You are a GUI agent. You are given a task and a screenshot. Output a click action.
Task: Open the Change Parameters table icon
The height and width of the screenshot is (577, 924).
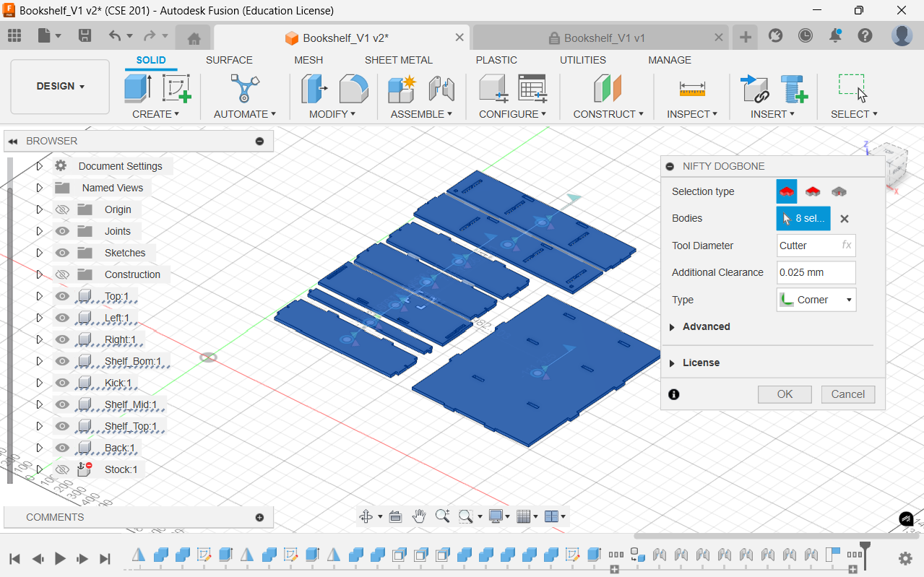[x=533, y=88]
